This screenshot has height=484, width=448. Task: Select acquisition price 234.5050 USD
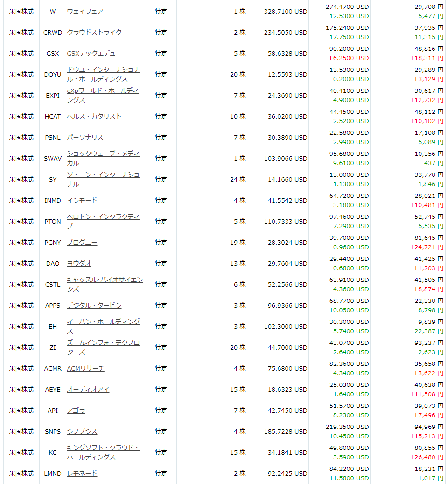coord(286,32)
